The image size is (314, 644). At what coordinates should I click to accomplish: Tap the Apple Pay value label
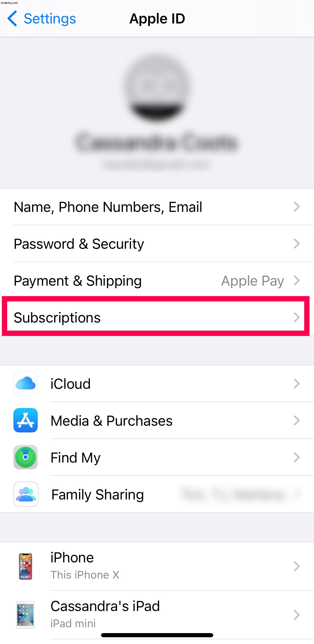(253, 281)
